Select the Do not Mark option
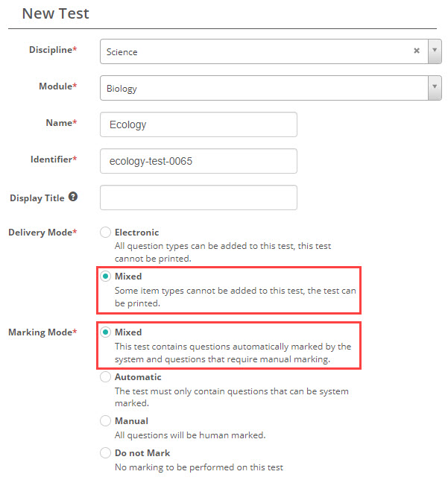Screen dimensions: 448x480 [x=106, y=453]
